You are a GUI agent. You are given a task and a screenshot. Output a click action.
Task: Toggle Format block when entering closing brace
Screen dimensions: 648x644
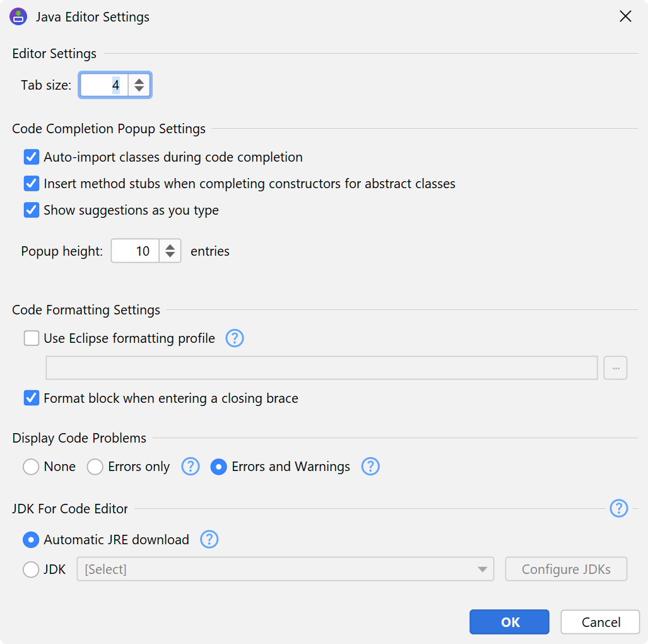point(32,398)
